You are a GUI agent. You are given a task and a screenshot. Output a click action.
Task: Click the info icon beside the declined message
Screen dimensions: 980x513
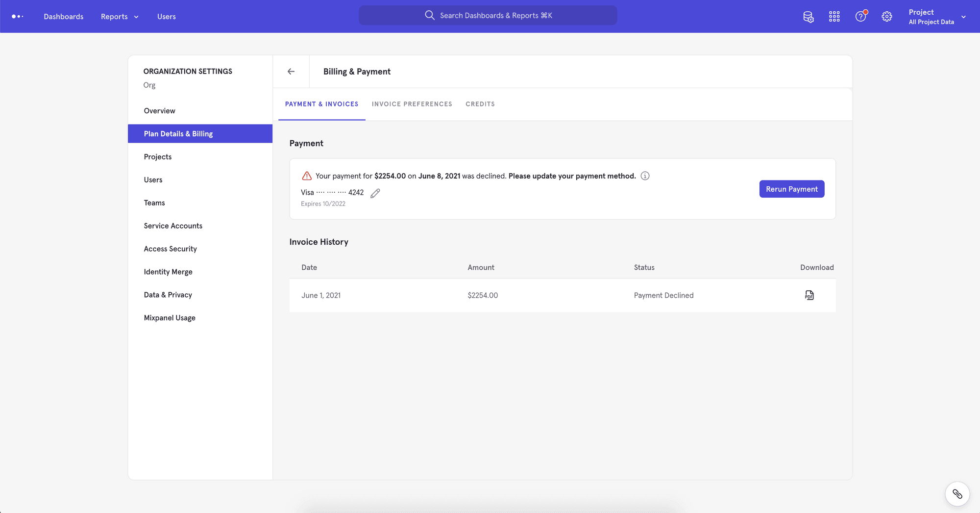[645, 176]
